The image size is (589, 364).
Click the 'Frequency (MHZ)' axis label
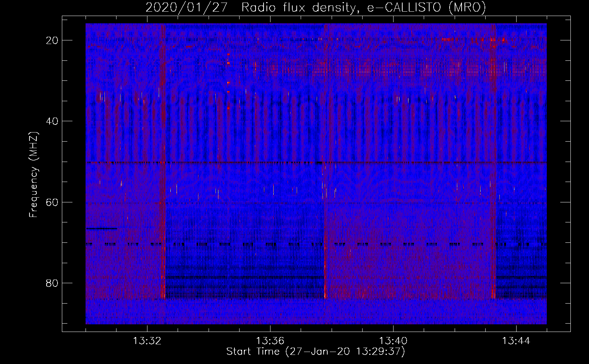pos(33,175)
